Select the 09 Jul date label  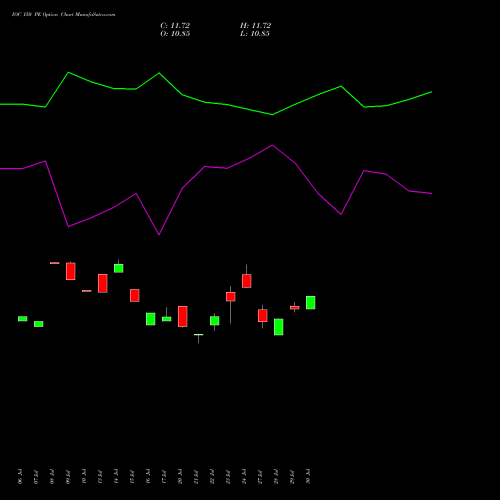(x=68, y=476)
